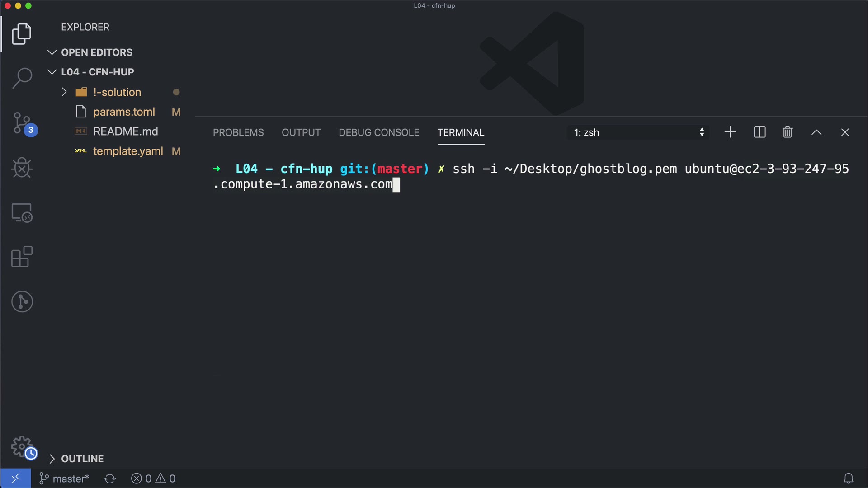Click the Manage gear icon
Viewport: 868px width, 488px height.
click(x=22, y=447)
